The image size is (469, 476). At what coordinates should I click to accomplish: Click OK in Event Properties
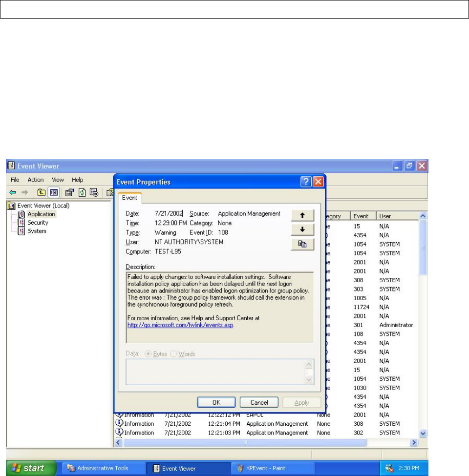[216, 403]
